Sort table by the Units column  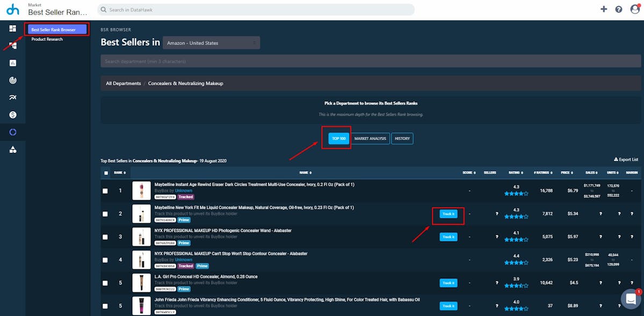pos(613,173)
